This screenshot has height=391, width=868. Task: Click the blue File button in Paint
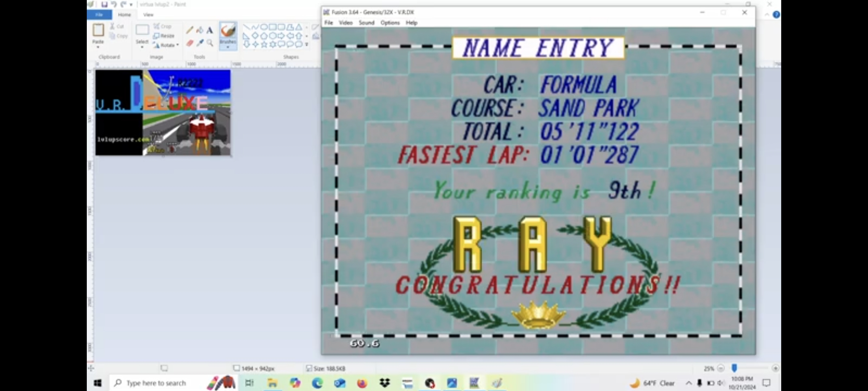click(x=99, y=15)
